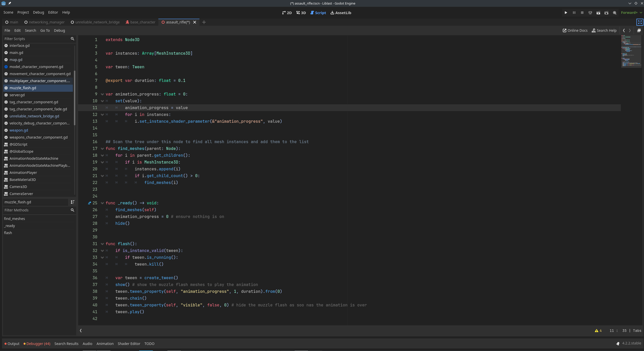
Task: Collapse the find_meshes function fold arrow
Action: tap(102, 149)
